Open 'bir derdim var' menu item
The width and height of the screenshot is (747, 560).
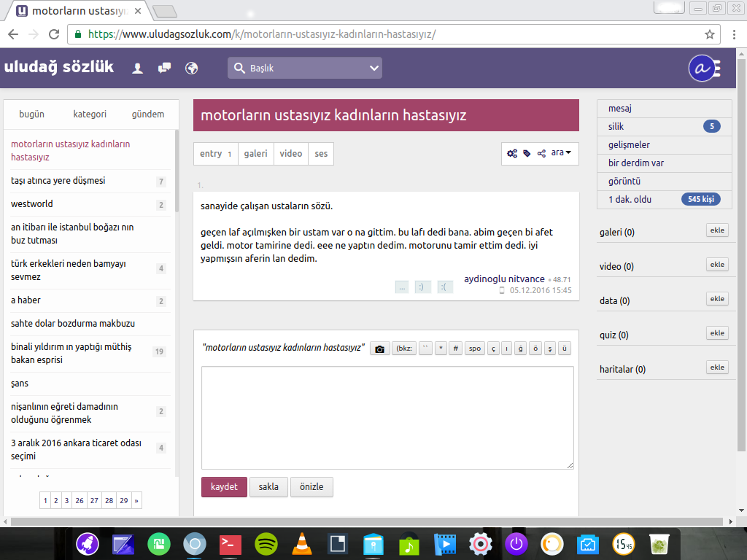pos(664,163)
